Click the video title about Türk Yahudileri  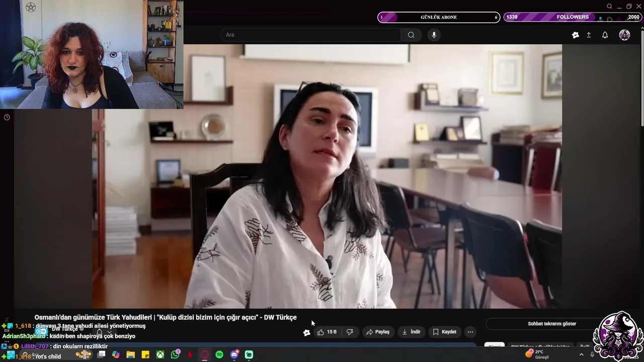click(x=166, y=317)
